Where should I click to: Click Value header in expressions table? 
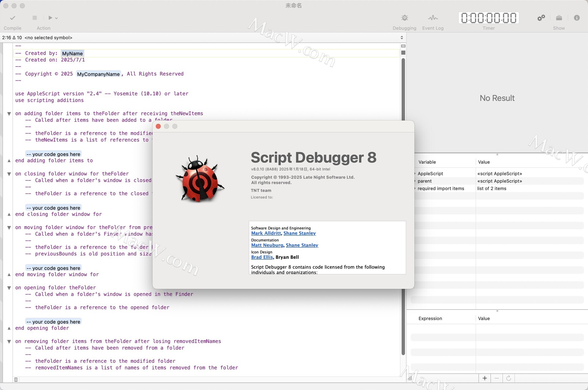click(x=484, y=318)
